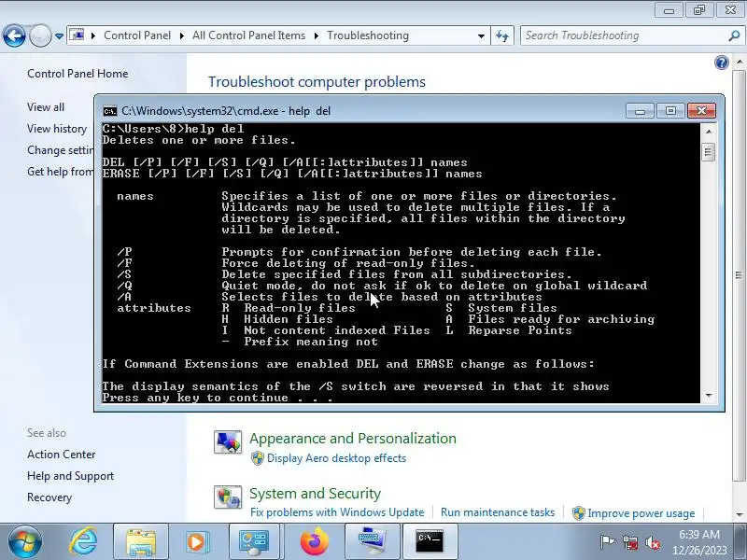This screenshot has height=560, width=747.
Task: Click network status tray icon
Action: click(630, 542)
